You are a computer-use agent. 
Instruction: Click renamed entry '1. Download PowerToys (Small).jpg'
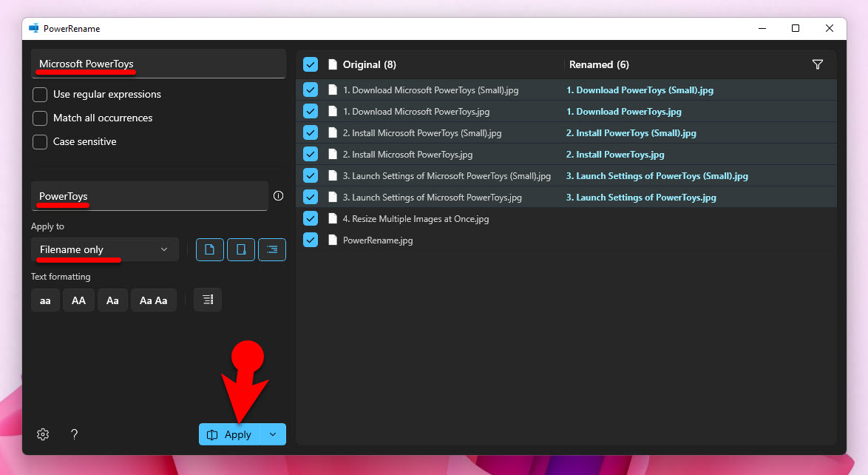point(640,90)
